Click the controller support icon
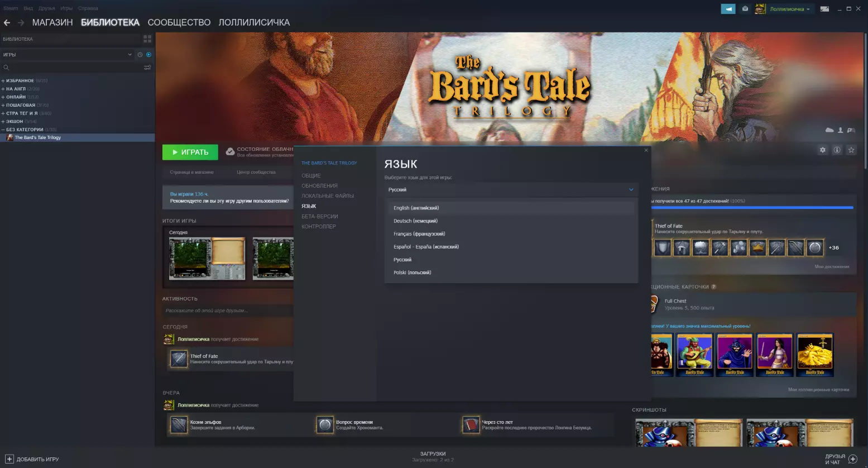Image resolution: width=868 pixels, height=468 pixels. point(851,130)
